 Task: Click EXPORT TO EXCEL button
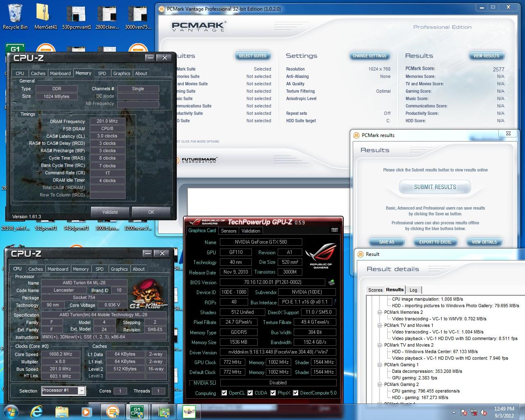click(435, 242)
